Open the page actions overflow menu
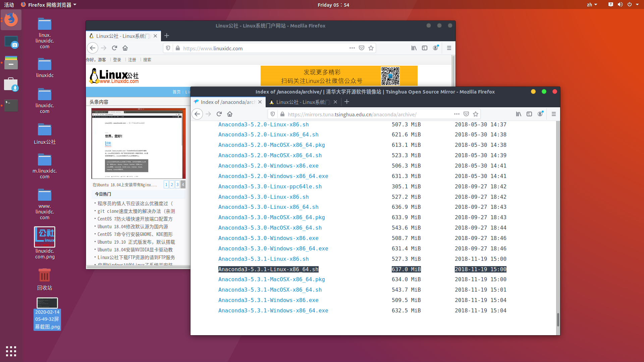This screenshot has height=362, width=644. coord(457,114)
